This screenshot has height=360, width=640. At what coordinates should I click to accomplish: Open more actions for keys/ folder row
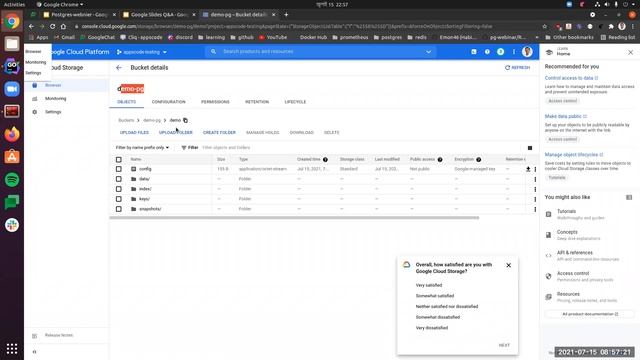coord(535,199)
